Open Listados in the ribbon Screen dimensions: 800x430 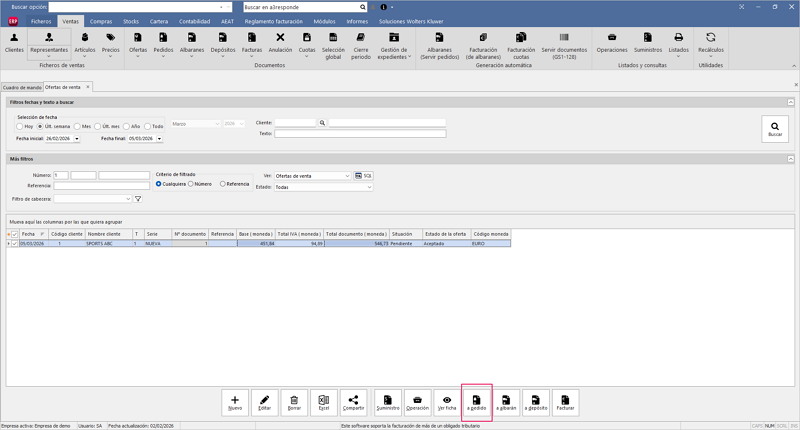tap(679, 43)
